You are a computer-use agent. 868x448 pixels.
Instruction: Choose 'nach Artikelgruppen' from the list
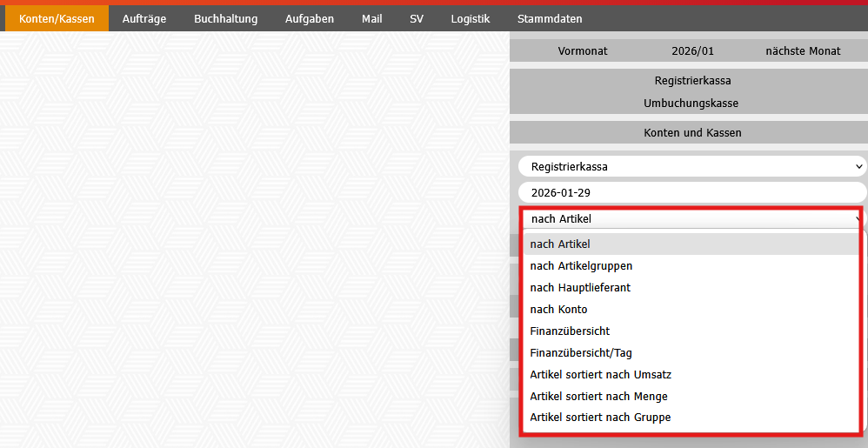581,266
